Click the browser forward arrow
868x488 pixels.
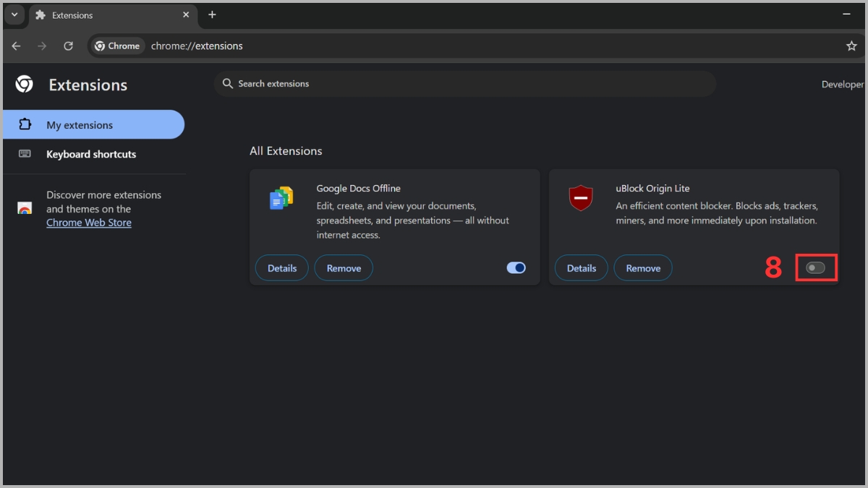click(42, 46)
